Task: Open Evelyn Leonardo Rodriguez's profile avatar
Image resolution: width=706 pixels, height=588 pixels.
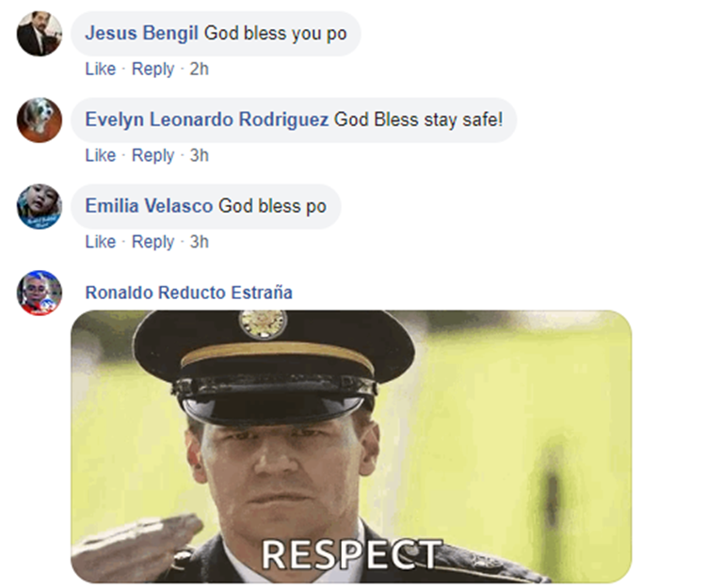Action: point(40,120)
